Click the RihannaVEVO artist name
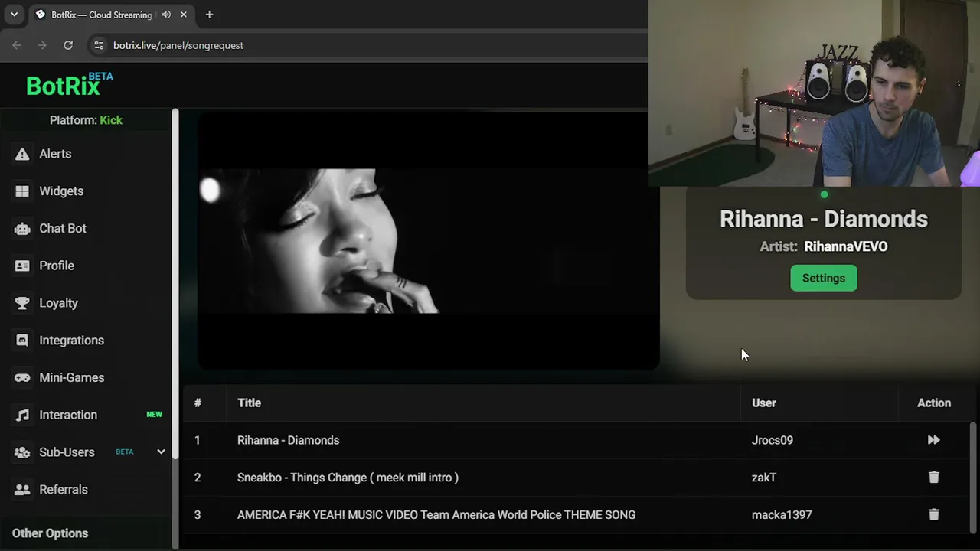Screen dimensions: 980x551 [846, 246]
